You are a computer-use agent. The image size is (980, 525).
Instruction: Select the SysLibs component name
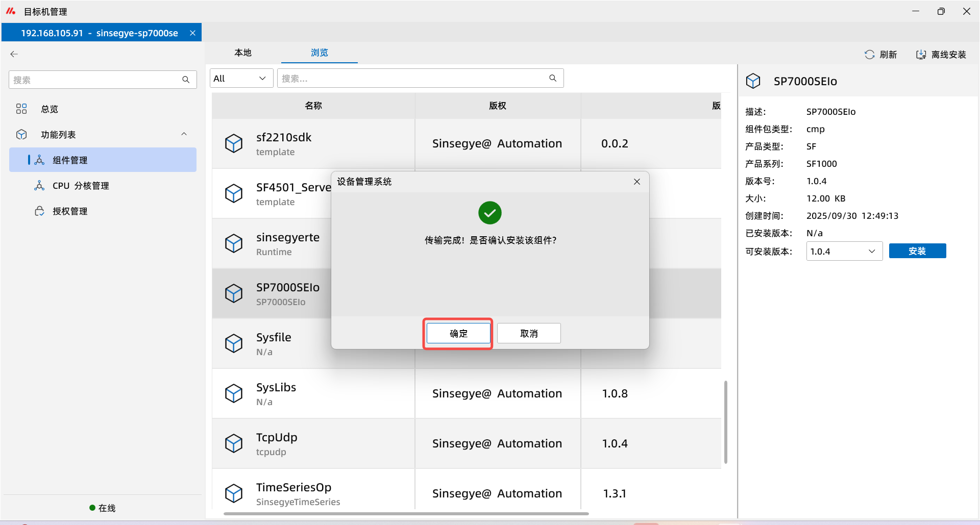pos(276,387)
